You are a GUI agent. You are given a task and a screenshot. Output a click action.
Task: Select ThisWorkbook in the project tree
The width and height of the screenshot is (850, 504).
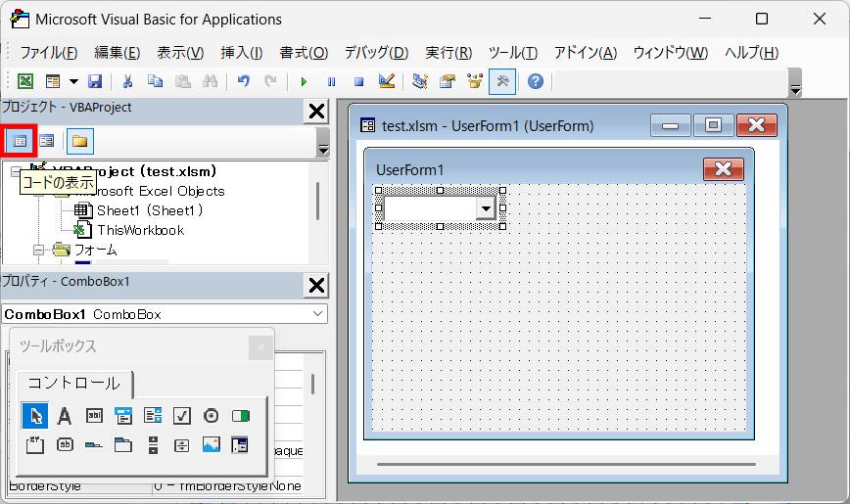[129, 230]
